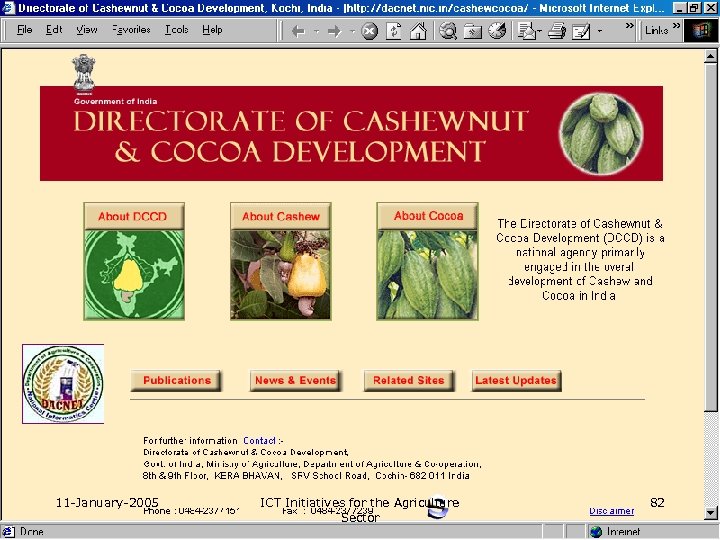The image size is (720, 540).
Task: Click the cocoa pods photo under About Cocoa
Action: point(428,275)
